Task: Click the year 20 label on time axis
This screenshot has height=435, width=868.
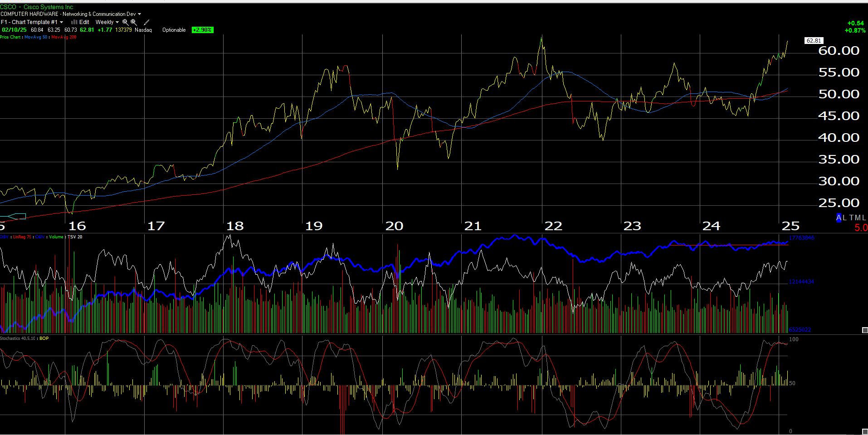Action: (394, 226)
